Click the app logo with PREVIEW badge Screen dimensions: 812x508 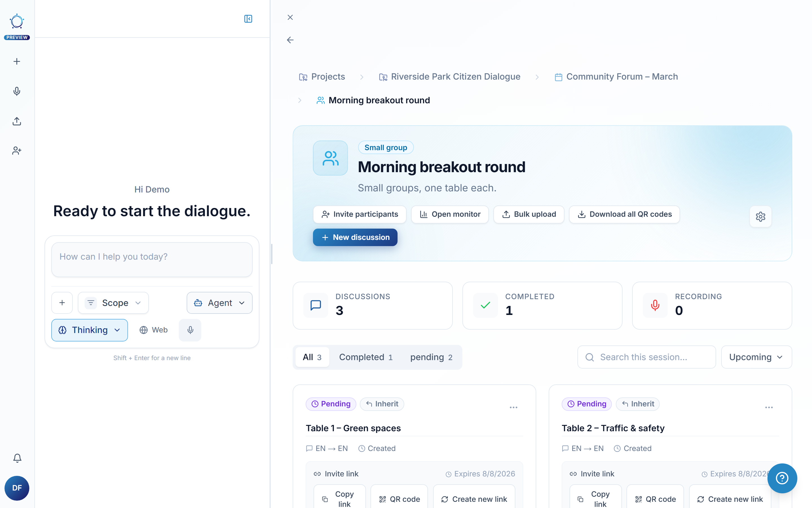(17, 27)
